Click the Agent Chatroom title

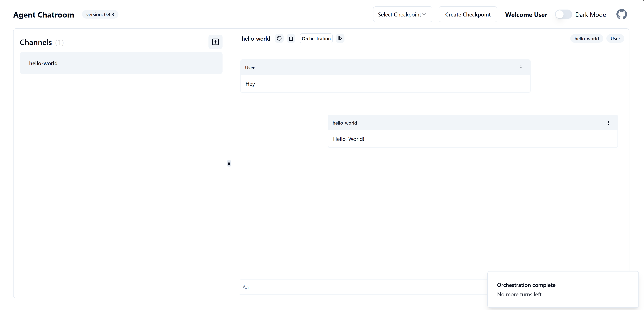click(x=44, y=15)
